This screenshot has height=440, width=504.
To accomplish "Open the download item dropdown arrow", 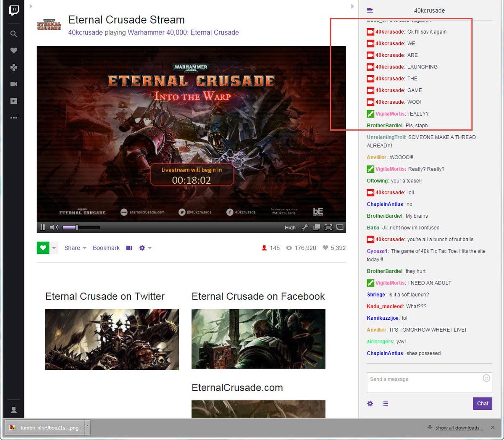I will pos(88,427).
